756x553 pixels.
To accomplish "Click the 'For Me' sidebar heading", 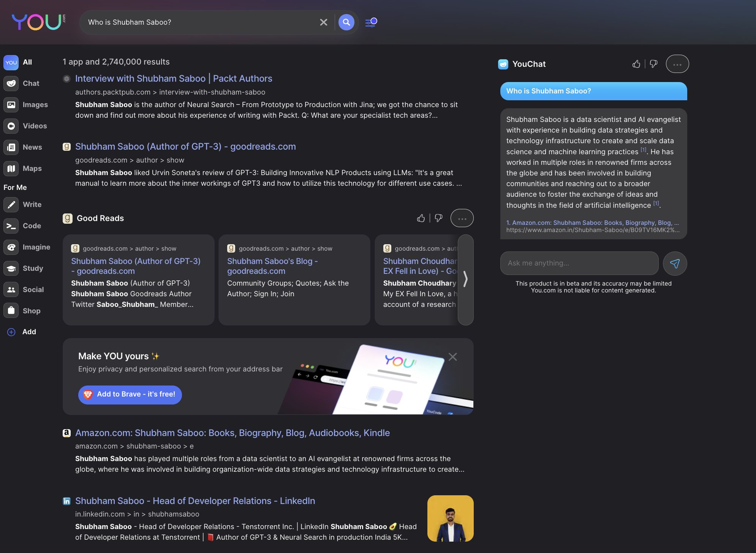I will tap(15, 188).
